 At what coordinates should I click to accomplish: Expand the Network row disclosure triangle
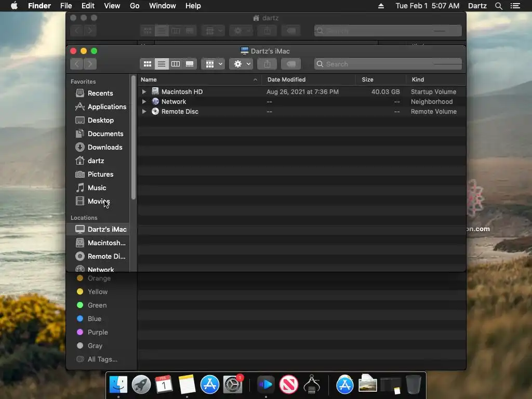(x=144, y=101)
